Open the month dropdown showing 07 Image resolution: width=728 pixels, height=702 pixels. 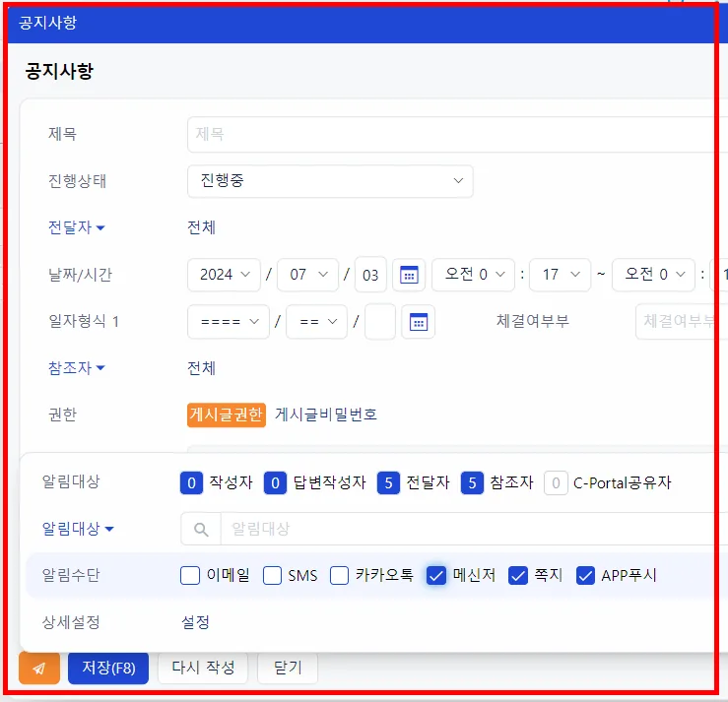point(307,275)
